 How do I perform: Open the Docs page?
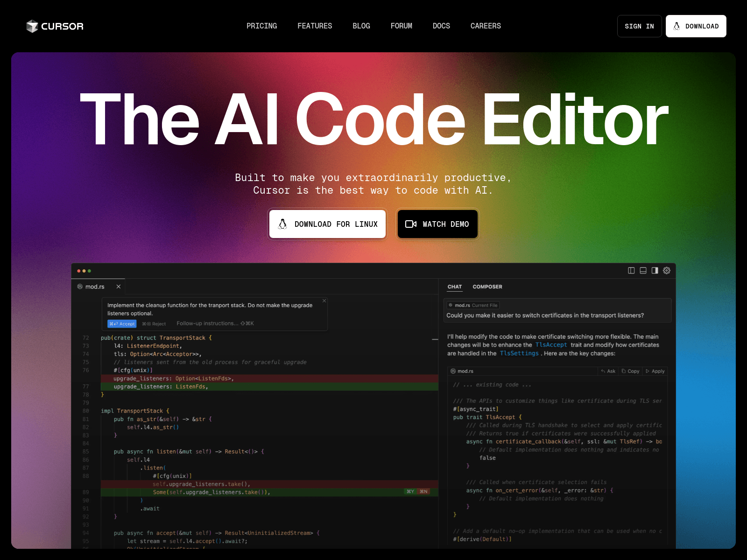pos(441,26)
